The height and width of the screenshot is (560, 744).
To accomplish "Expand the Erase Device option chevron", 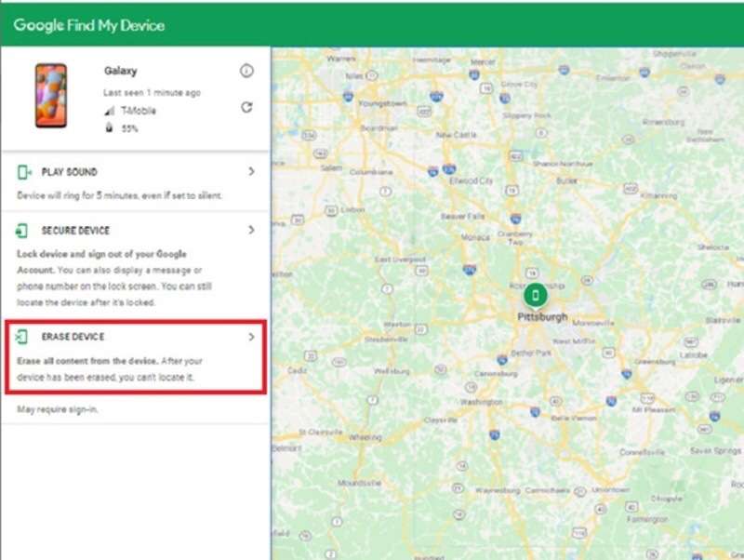I will 251,337.
